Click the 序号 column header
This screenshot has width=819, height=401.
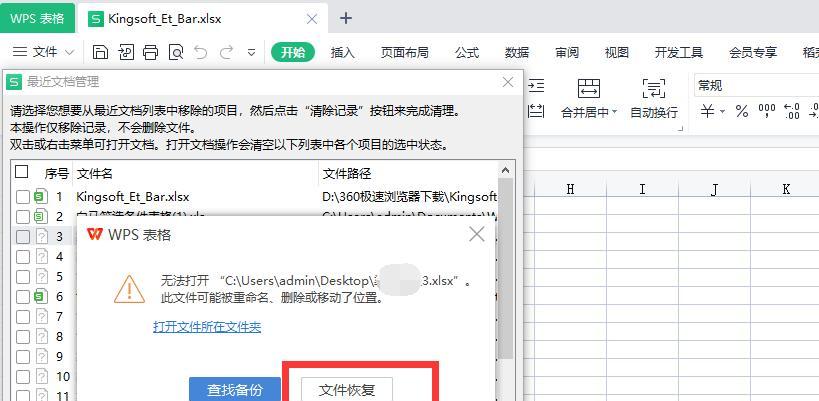click(x=56, y=173)
